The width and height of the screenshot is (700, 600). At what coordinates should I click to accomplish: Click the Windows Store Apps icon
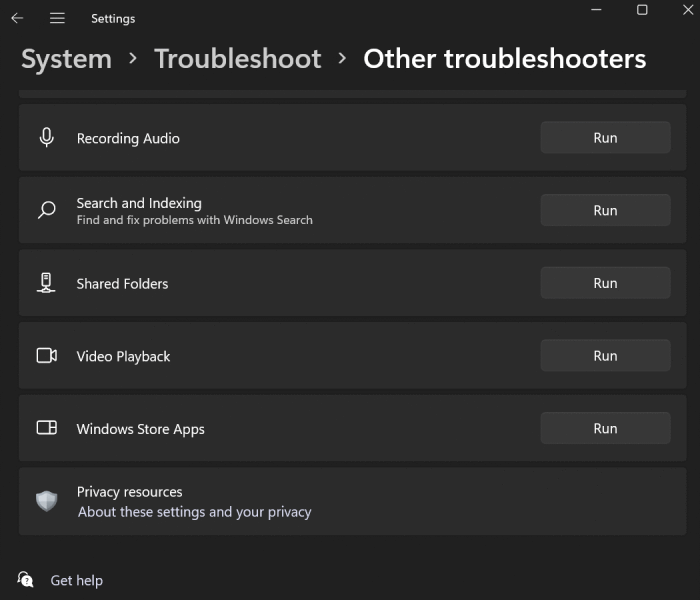tap(46, 428)
